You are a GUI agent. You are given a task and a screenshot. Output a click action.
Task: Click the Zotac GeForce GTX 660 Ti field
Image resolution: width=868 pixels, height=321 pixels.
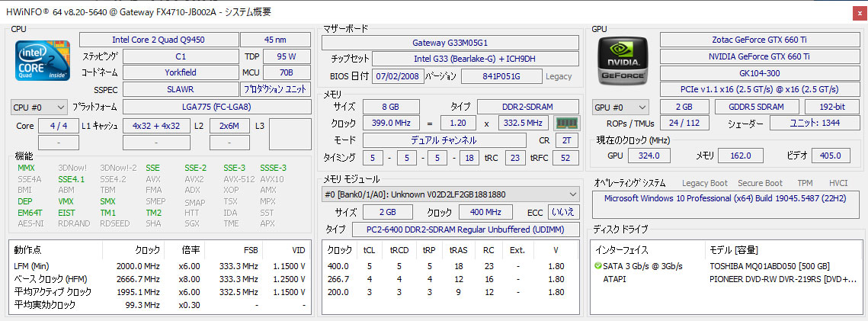[761, 40]
